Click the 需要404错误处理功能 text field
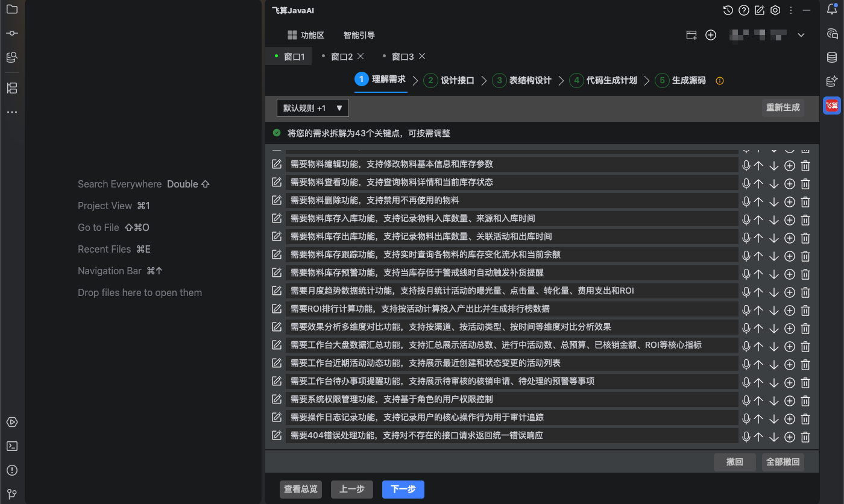 (512, 435)
